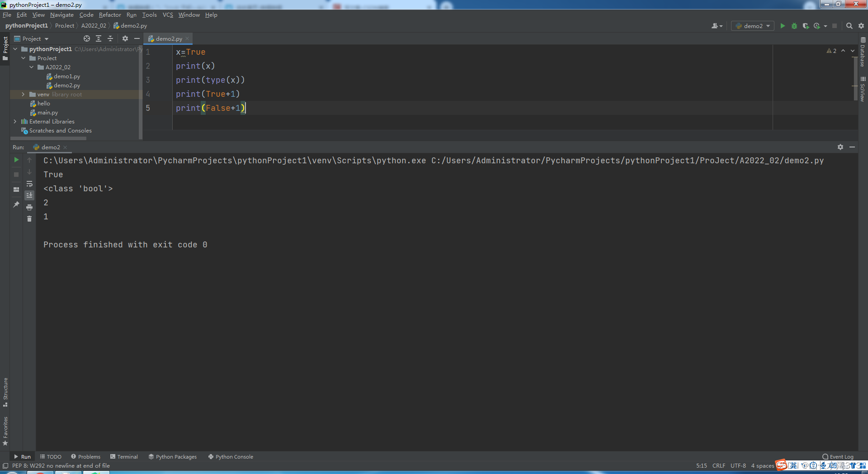Open the File menu
The width and height of the screenshot is (868, 474).
point(7,14)
